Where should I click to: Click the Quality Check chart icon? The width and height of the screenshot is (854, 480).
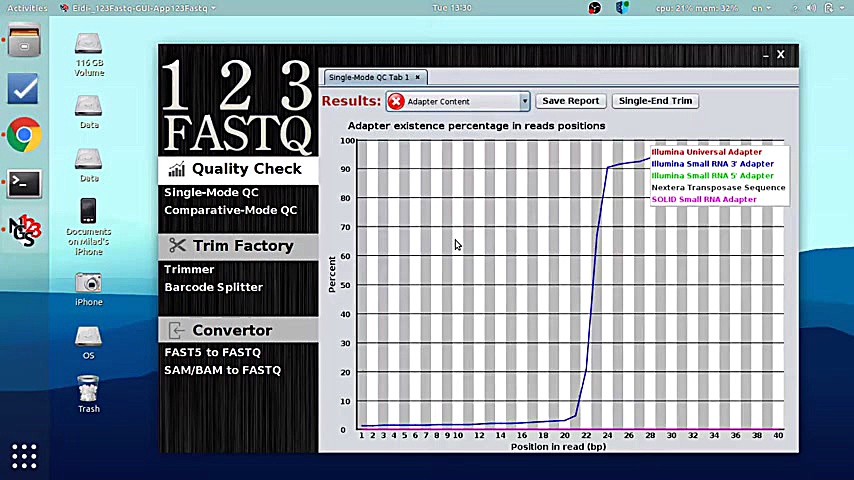point(177,169)
